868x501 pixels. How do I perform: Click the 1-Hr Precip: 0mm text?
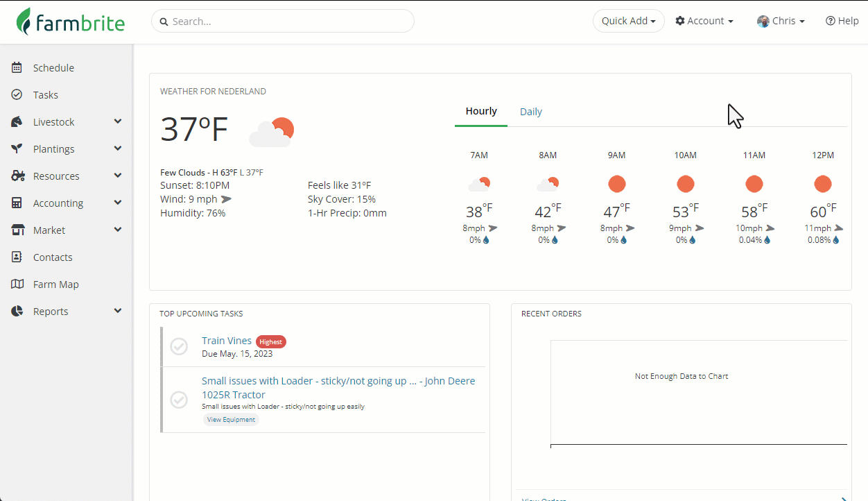coord(347,213)
